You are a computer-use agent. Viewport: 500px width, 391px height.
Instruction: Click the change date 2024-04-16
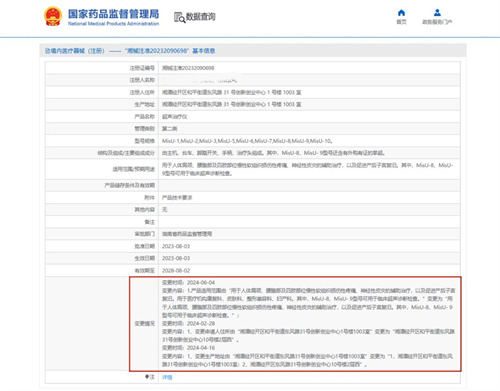coord(201,348)
